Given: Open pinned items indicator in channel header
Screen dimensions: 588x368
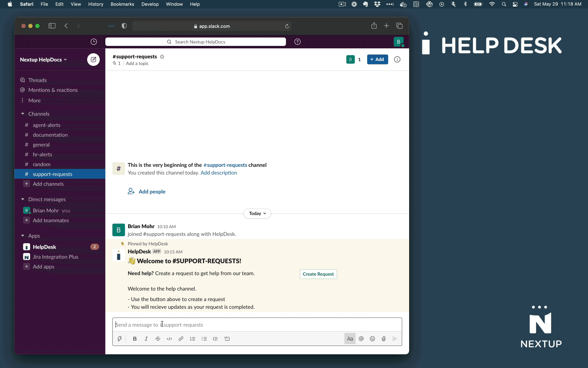Looking at the screenshot, I should [x=117, y=63].
